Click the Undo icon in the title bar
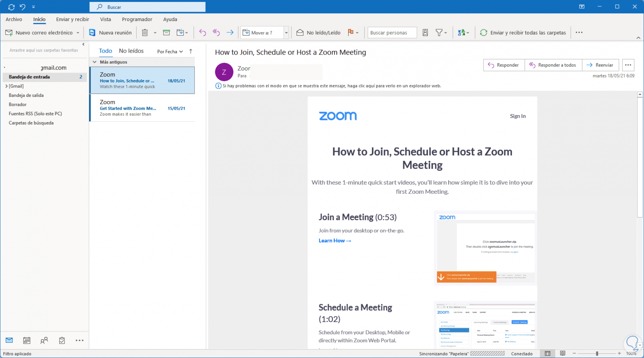This screenshot has height=358, width=644. [23, 7]
